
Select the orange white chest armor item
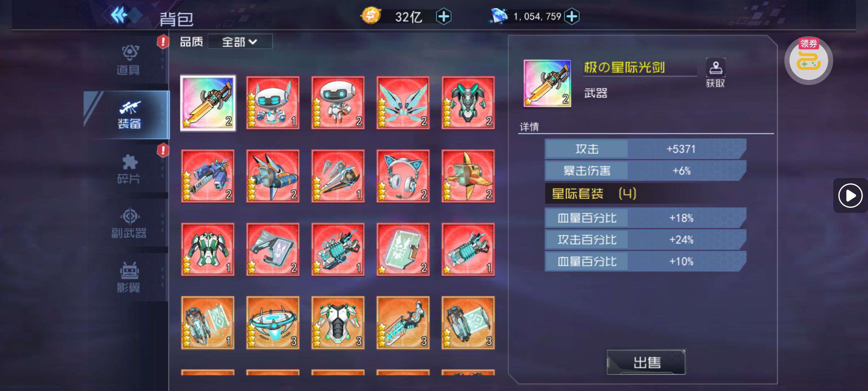coord(338,323)
